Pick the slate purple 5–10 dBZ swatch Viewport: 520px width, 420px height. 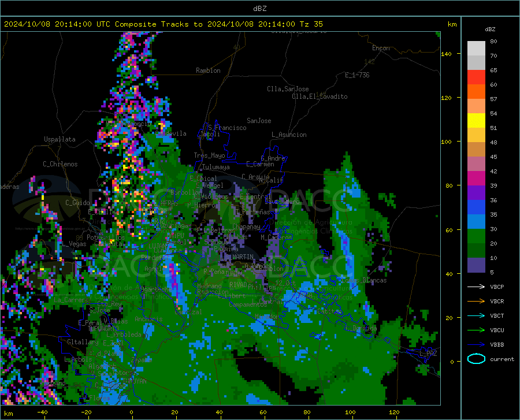[476, 265]
